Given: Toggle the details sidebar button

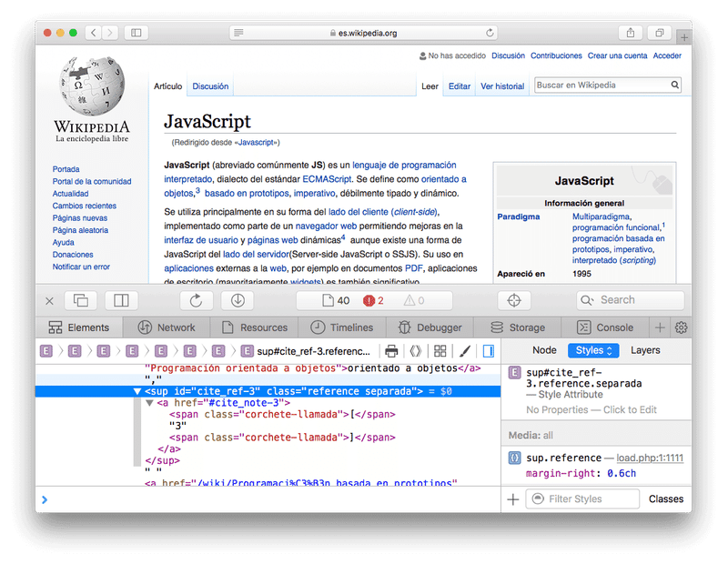Looking at the screenshot, I should (488, 351).
